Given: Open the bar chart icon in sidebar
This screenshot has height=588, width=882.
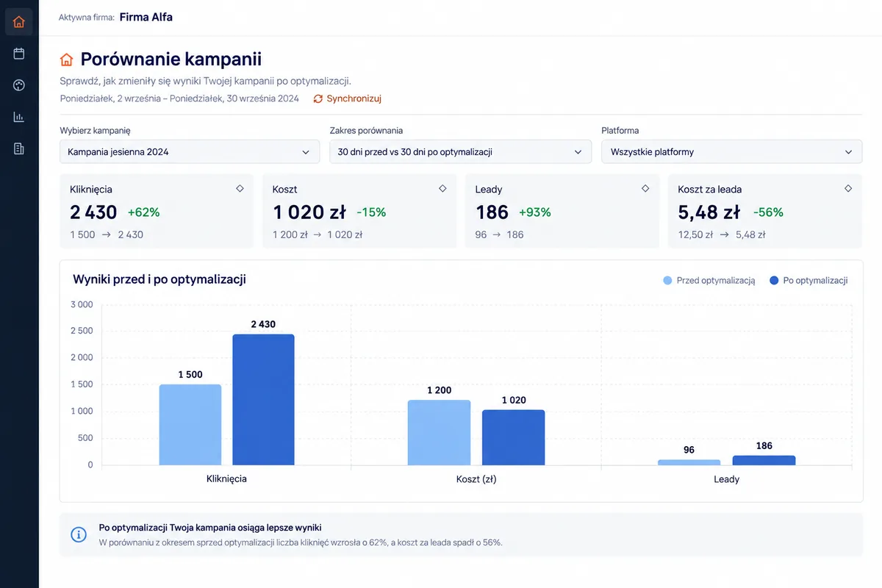Looking at the screenshot, I should coord(19,117).
